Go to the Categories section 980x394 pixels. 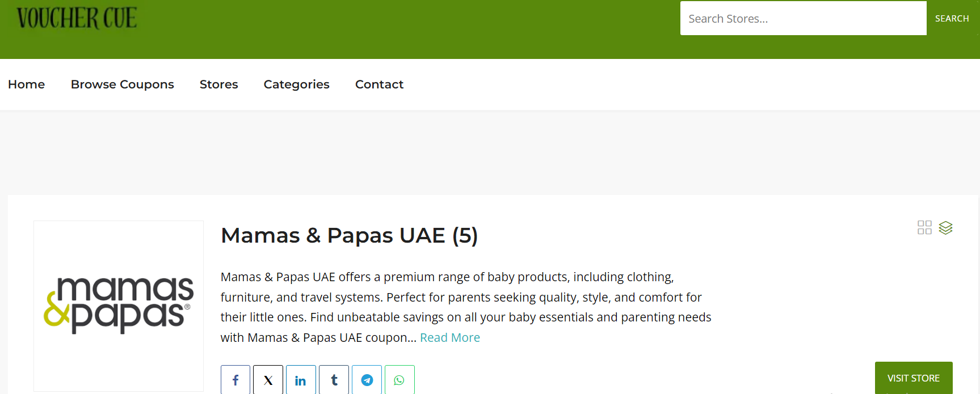pyautogui.click(x=296, y=84)
